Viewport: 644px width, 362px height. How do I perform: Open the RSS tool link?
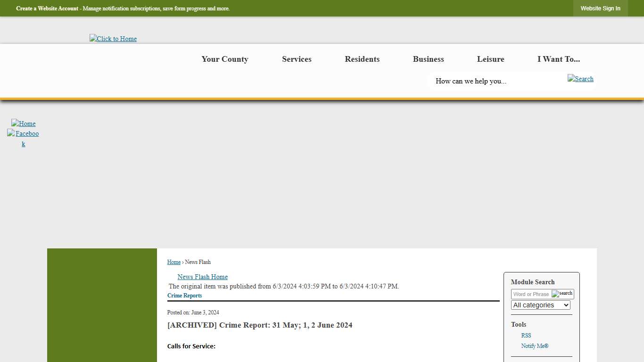(526, 336)
